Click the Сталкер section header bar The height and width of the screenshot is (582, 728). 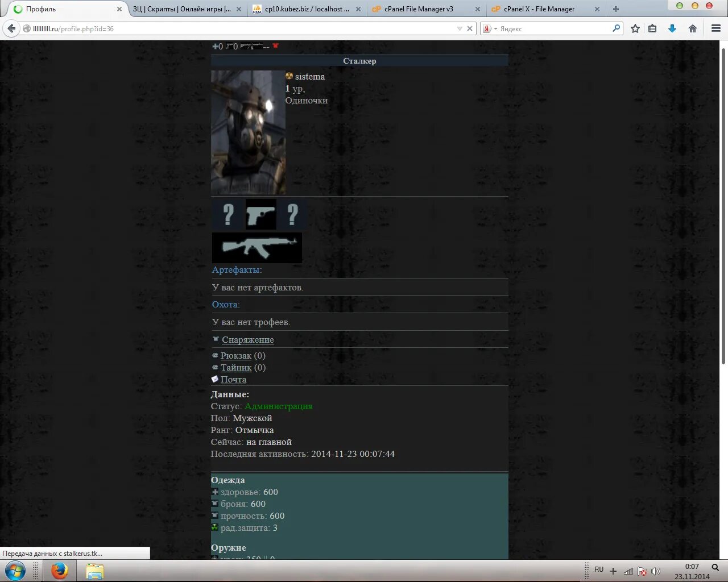click(359, 61)
